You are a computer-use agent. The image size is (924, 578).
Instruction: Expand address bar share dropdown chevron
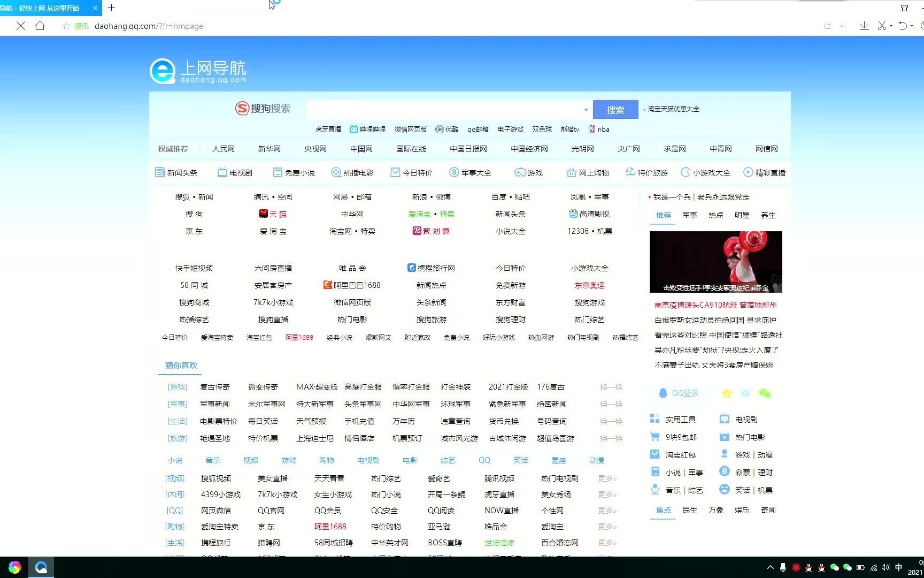[x=842, y=26]
